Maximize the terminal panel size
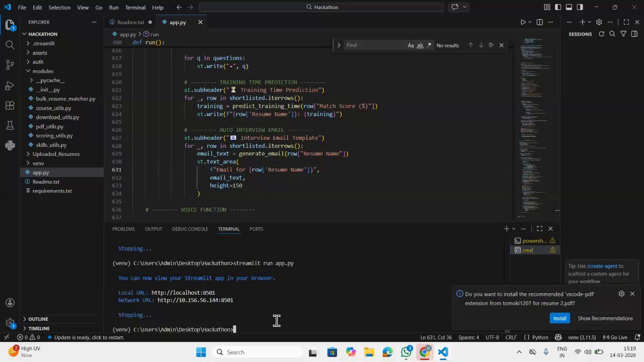The width and height of the screenshot is (644, 362). [x=539, y=229]
